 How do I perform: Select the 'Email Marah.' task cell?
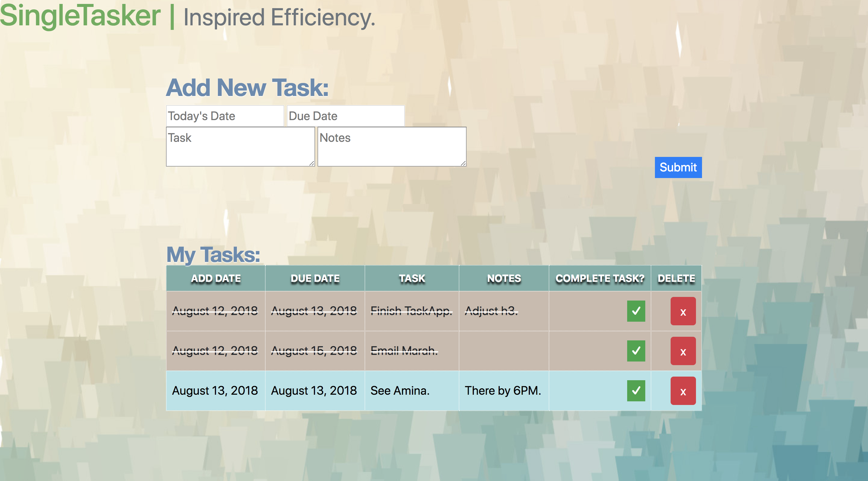pos(412,351)
